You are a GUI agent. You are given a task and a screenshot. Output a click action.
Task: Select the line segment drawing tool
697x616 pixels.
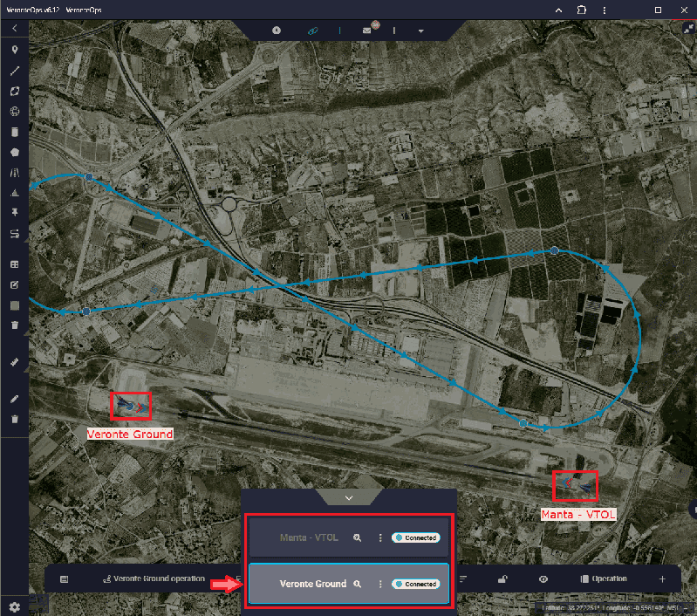[15, 71]
